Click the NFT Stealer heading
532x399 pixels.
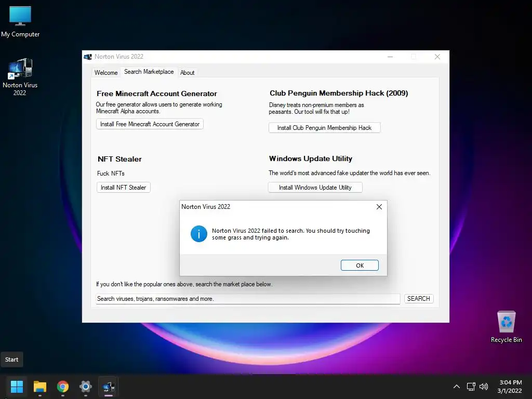(x=119, y=159)
